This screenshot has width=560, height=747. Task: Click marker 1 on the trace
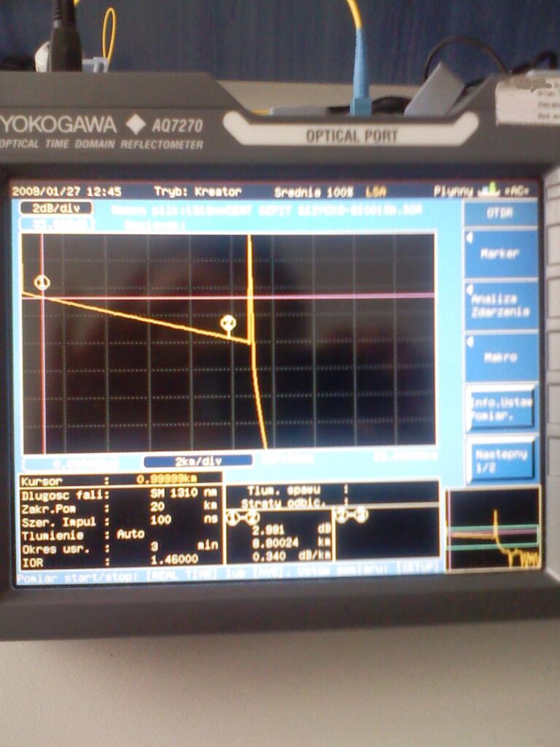(x=42, y=283)
